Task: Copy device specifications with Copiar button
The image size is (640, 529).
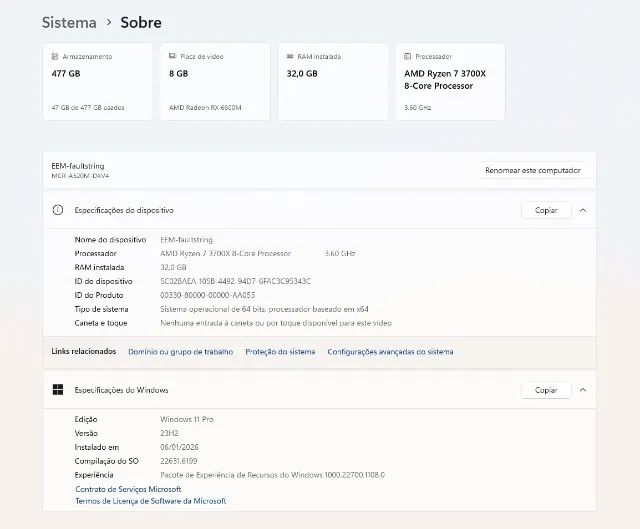Action: coord(546,211)
